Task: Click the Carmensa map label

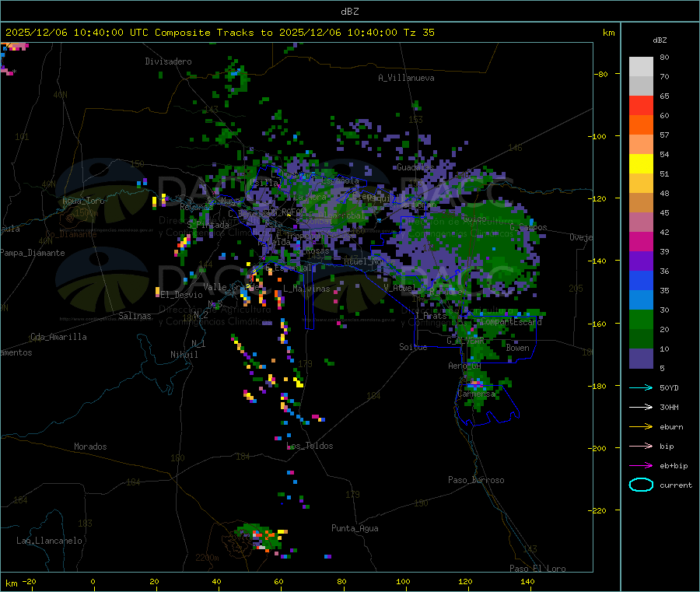Action: click(476, 394)
